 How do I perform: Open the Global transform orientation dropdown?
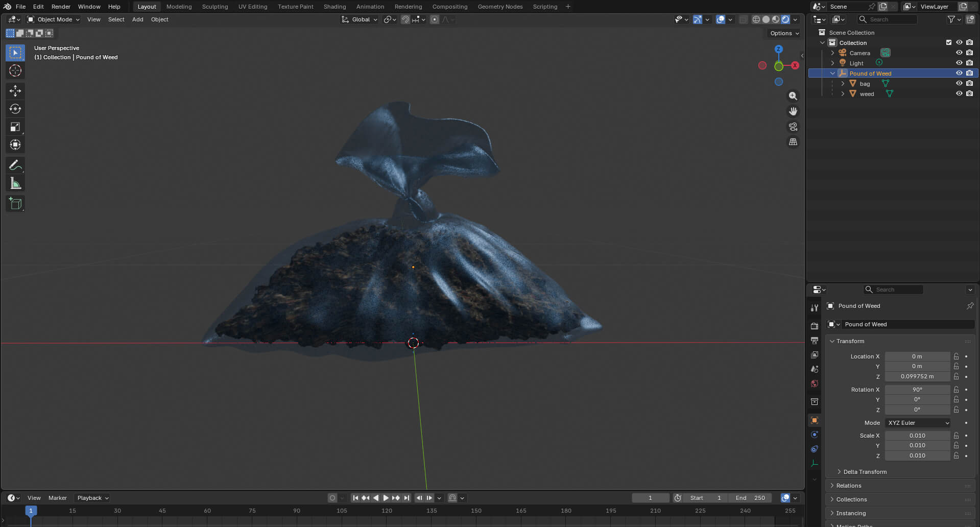click(360, 19)
